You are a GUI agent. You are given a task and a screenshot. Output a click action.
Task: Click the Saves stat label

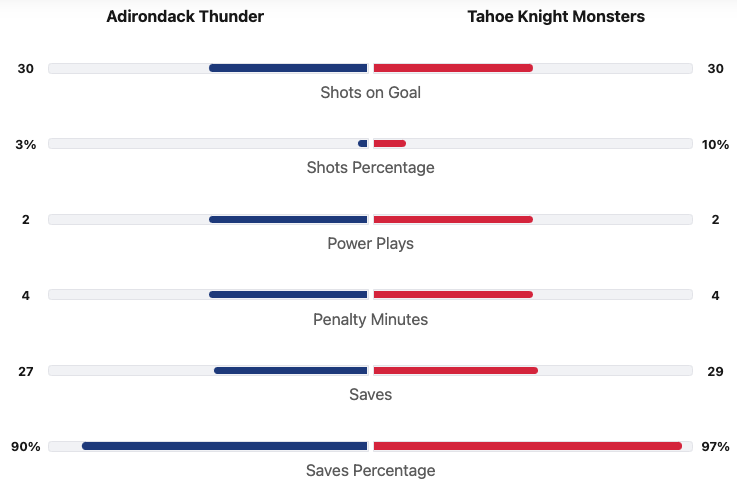[370, 394]
